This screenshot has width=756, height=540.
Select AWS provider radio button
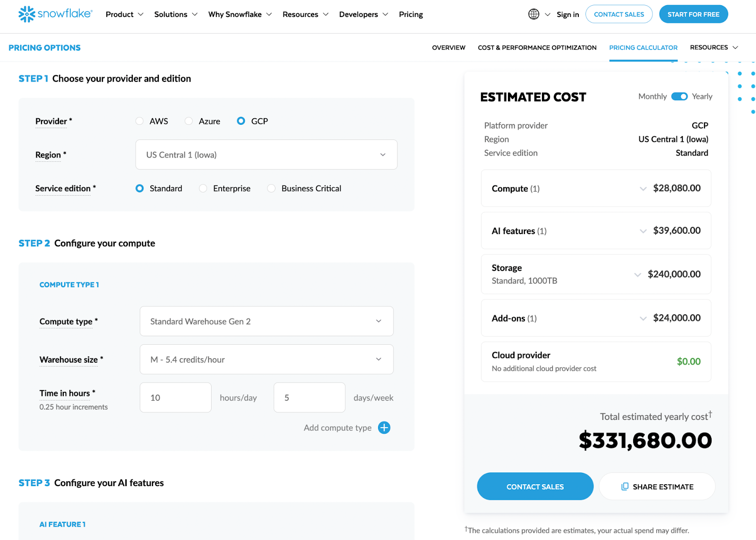139,121
